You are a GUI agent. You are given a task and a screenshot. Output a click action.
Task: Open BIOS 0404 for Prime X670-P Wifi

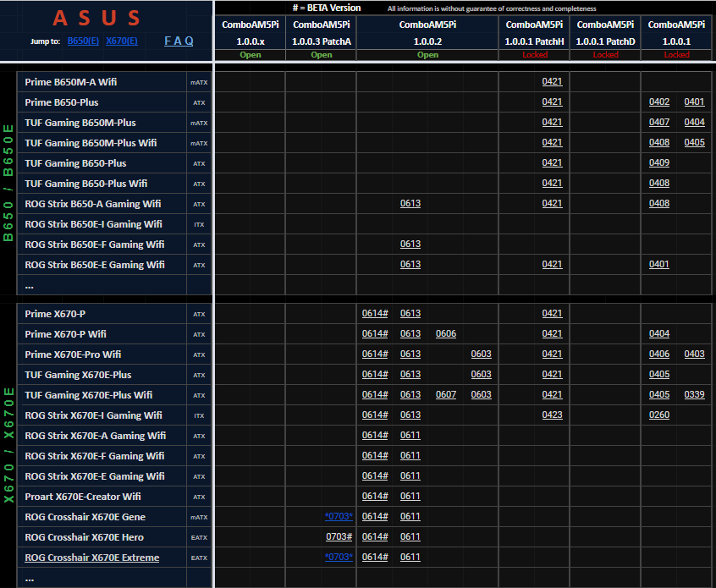coord(659,333)
